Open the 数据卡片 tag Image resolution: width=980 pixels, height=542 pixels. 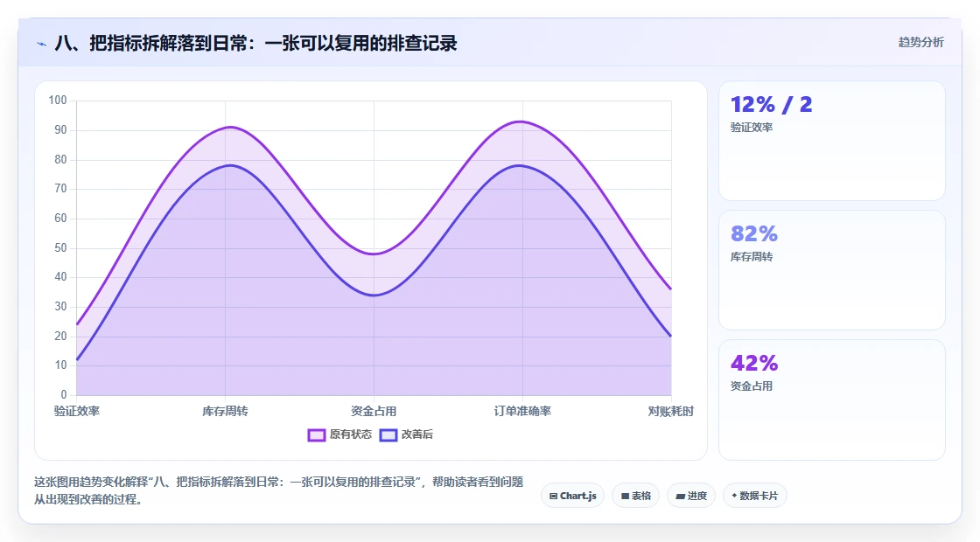pos(754,496)
